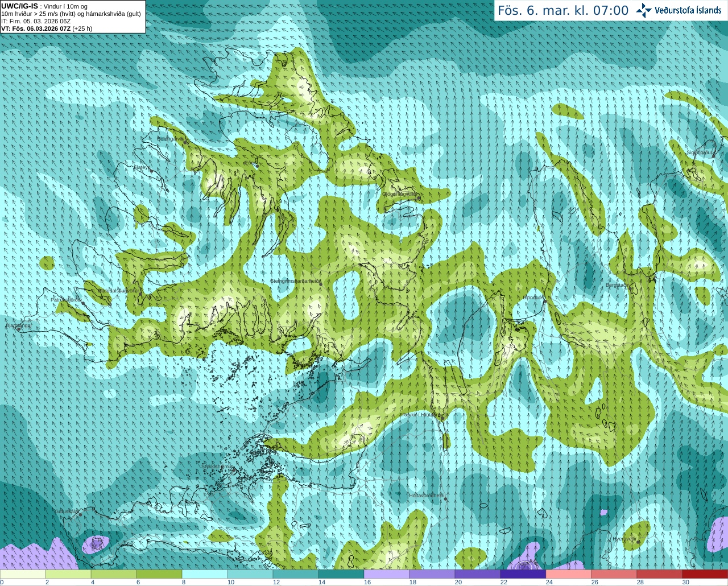Click the Hveravellir station label
The width and height of the screenshot is (728, 586).
[625, 539]
